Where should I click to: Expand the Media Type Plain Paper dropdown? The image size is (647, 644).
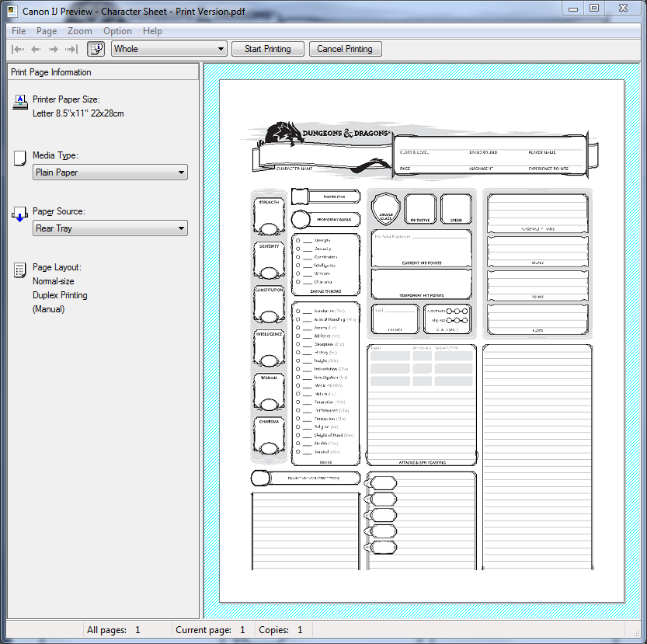[x=110, y=172]
